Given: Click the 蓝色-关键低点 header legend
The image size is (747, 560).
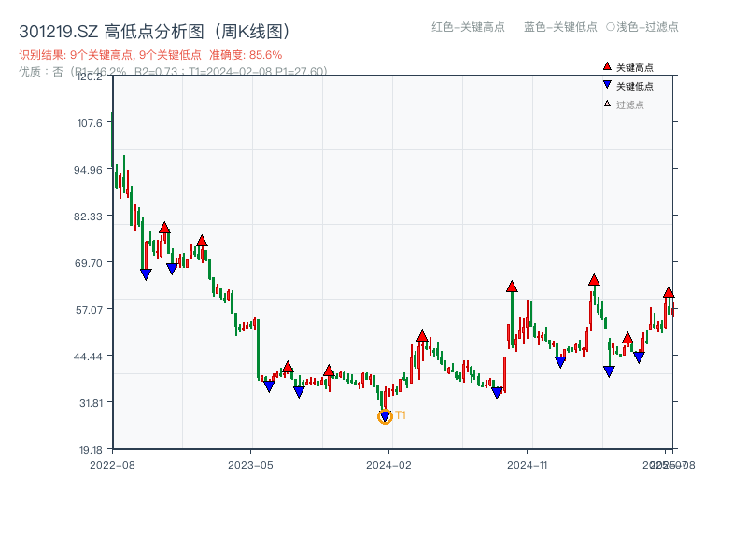Looking at the screenshot, I should click(560, 27).
